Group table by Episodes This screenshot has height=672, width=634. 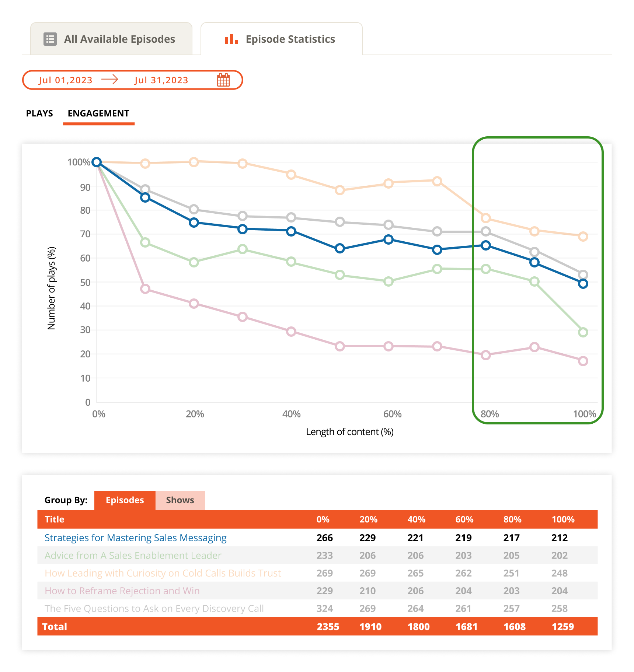point(125,500)
